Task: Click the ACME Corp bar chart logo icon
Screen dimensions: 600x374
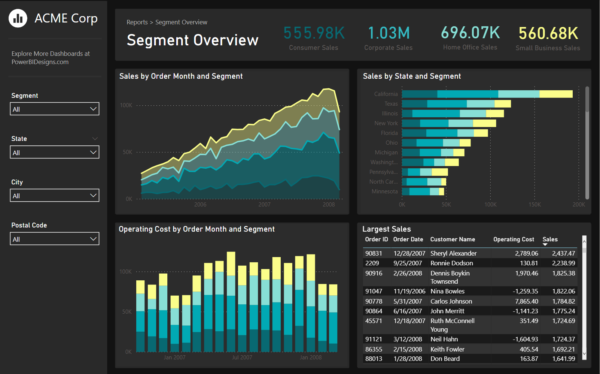Action: click(x=18, y=18)
